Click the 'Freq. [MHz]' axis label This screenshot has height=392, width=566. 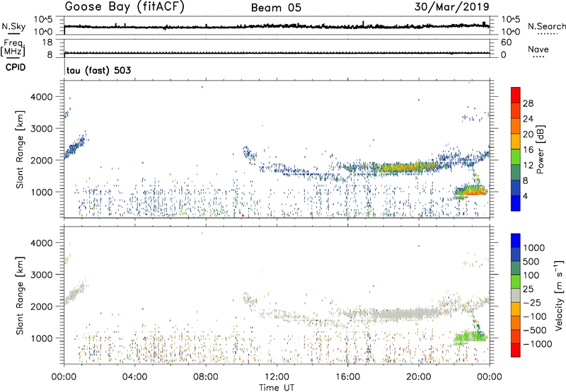click(13, 48)
